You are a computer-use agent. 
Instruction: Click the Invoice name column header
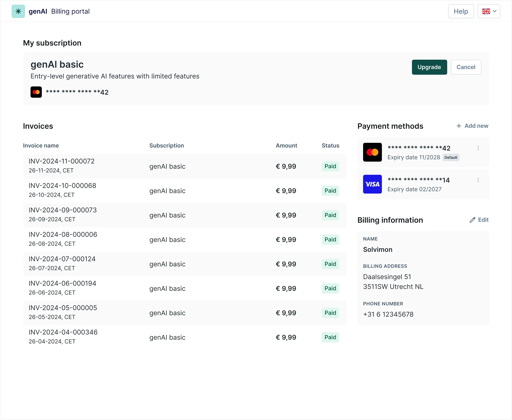coord(41,146)
